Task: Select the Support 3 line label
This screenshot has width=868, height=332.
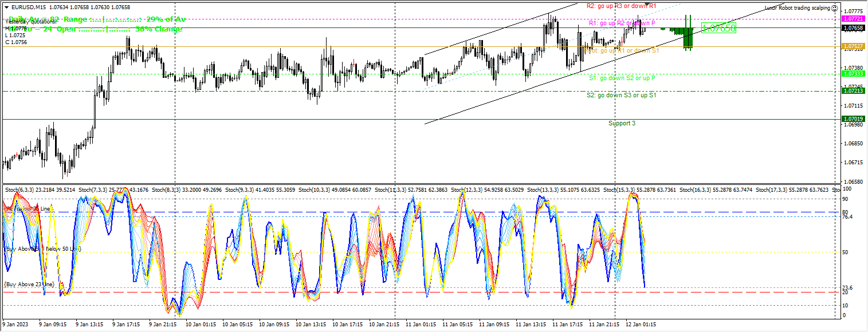Action: pos(622,124)
